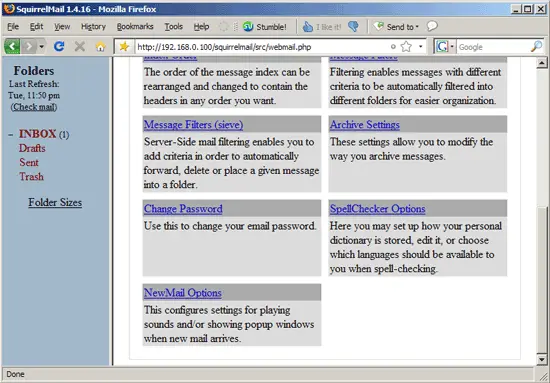Viewport: 550px width, 383px height.
Task: Reload the page with the refresh icon
Action: click(59, 46)
